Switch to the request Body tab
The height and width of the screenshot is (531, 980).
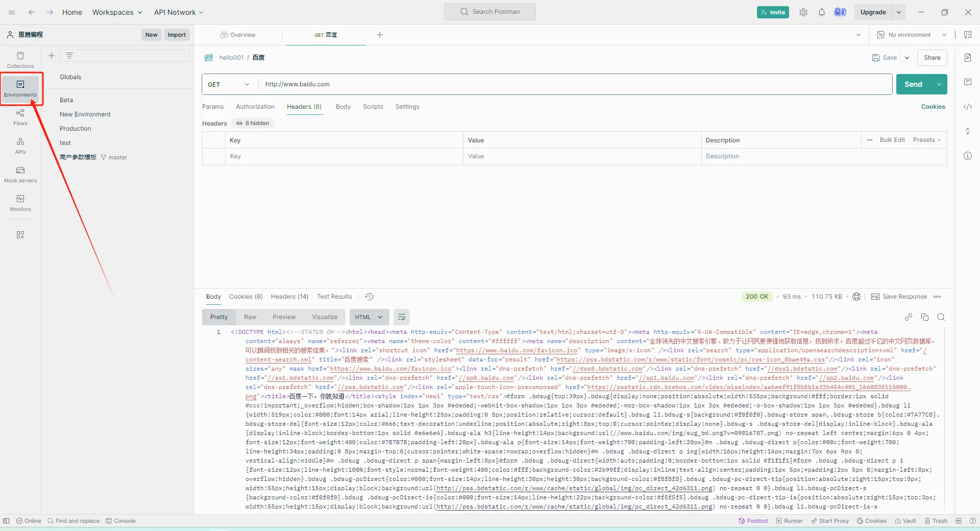coord(343,107)
